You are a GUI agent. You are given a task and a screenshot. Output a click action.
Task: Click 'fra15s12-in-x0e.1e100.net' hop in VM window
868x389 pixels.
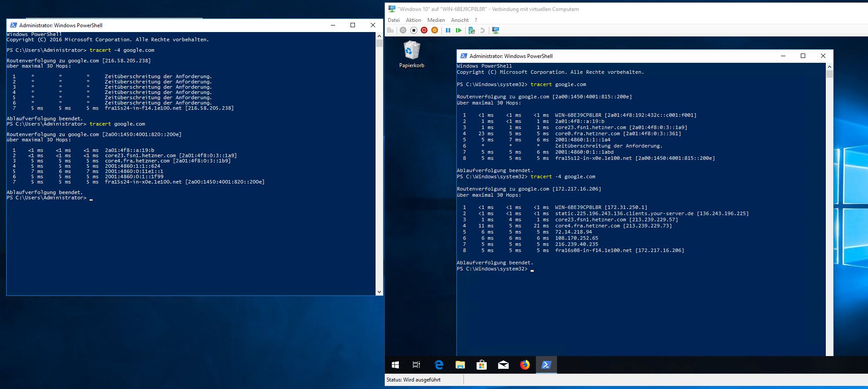pyautogui.click(x=593, y=158)
